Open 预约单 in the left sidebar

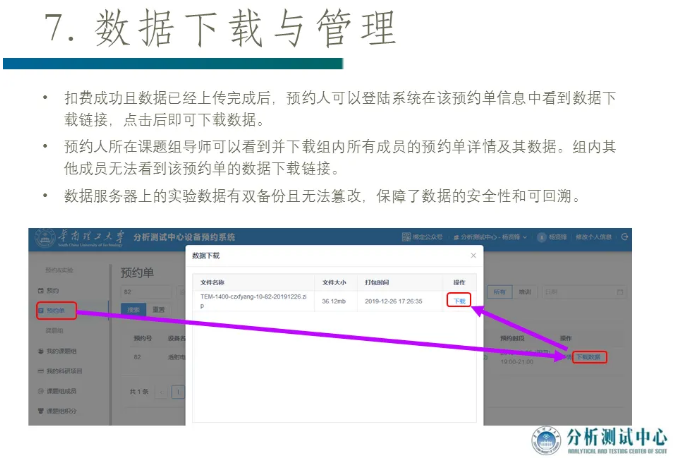point(56,310)
